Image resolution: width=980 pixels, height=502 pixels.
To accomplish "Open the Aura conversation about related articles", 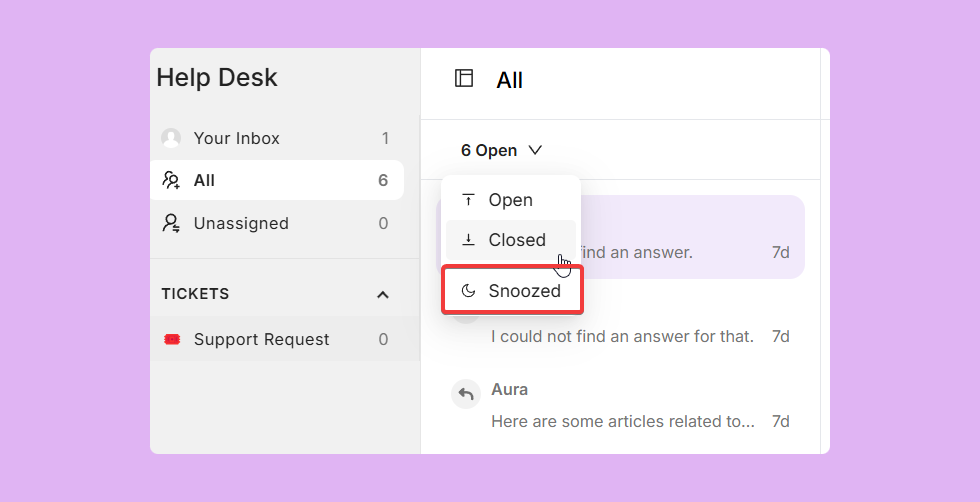I will [x=620, y=406].
